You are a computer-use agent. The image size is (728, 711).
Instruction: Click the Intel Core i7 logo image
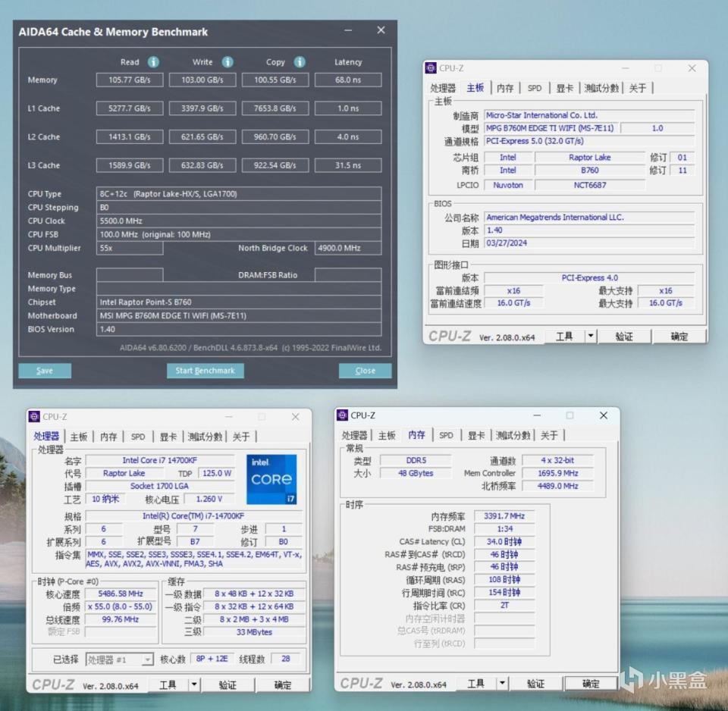point(271,479)
